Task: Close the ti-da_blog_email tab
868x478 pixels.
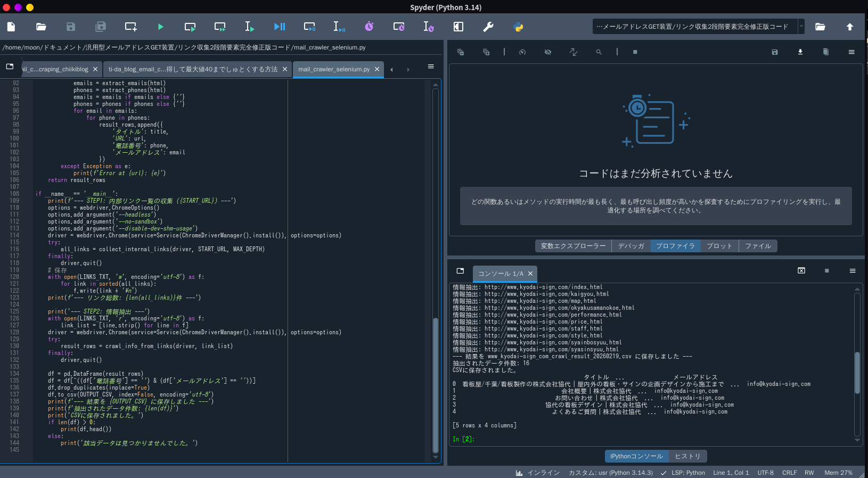Action: [285, 69]
